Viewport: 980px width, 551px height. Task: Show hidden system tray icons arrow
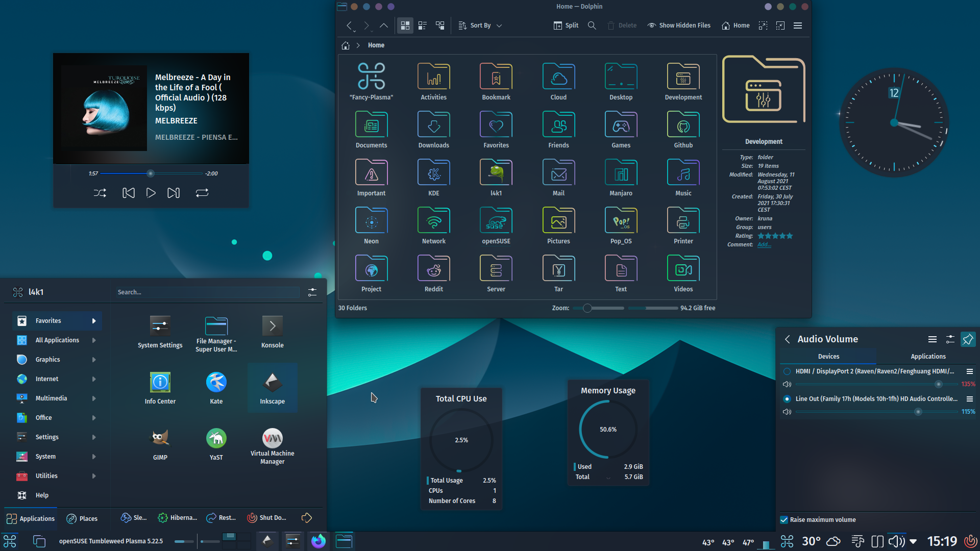coord(913,541)
